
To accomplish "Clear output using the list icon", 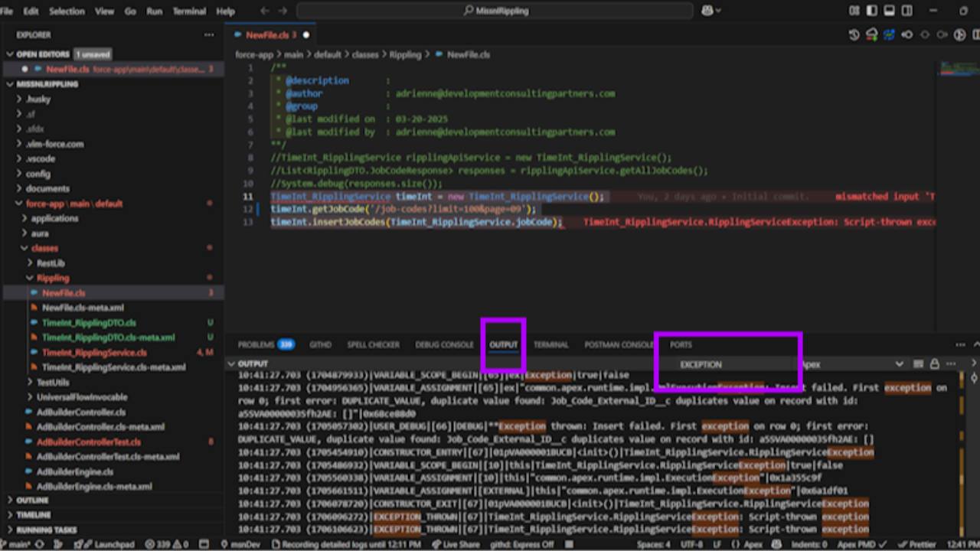I will coord(919,364).
